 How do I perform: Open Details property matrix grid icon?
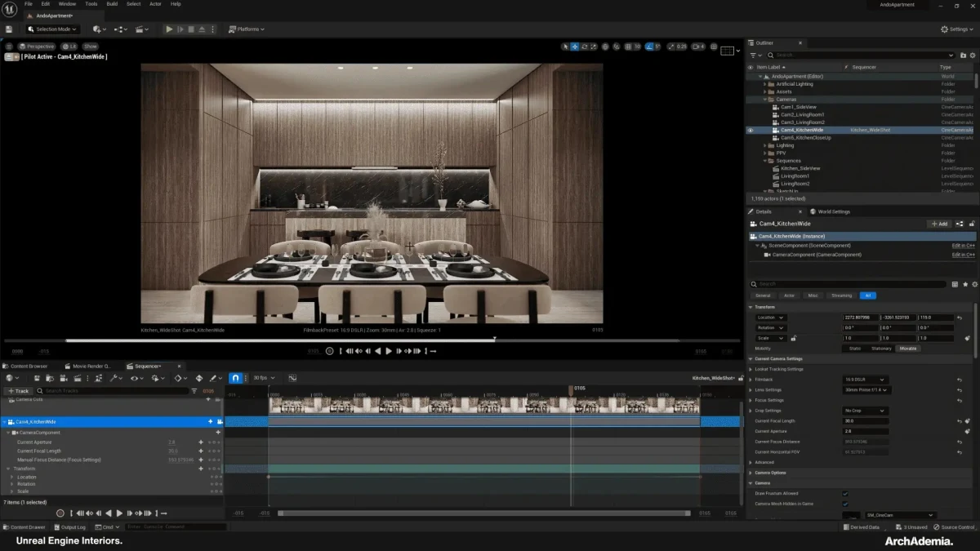tap(955, 284)
